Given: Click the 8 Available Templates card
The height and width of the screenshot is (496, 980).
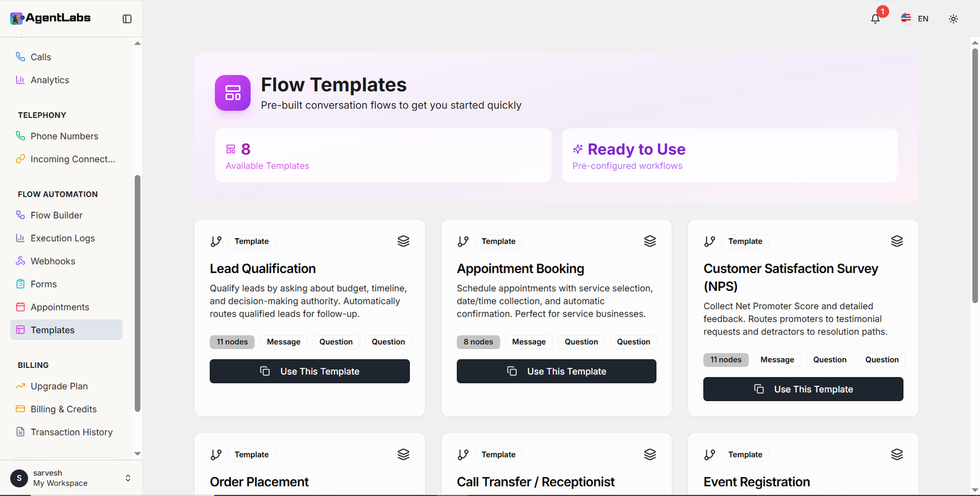Looking at the screenshot, I should click(x=383, y=156).
